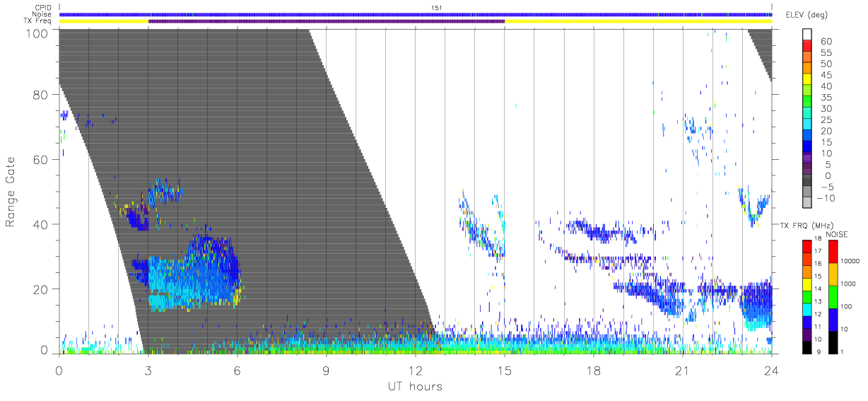The width and height of the screenshot is (868, 401).
Task: Click the purple section of the TX Freq bar
Action: (x=327, y=21)
